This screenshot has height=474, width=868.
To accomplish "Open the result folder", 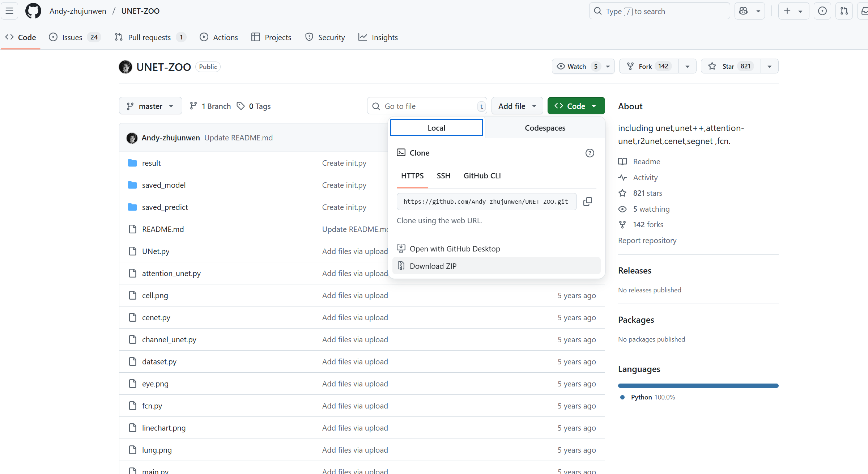I will click(151, 163).
